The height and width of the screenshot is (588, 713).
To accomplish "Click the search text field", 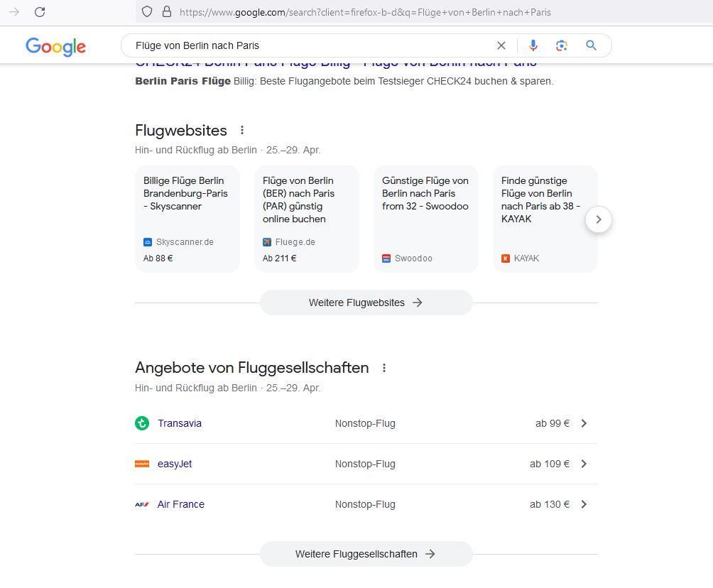I will (x=305, y=45).
